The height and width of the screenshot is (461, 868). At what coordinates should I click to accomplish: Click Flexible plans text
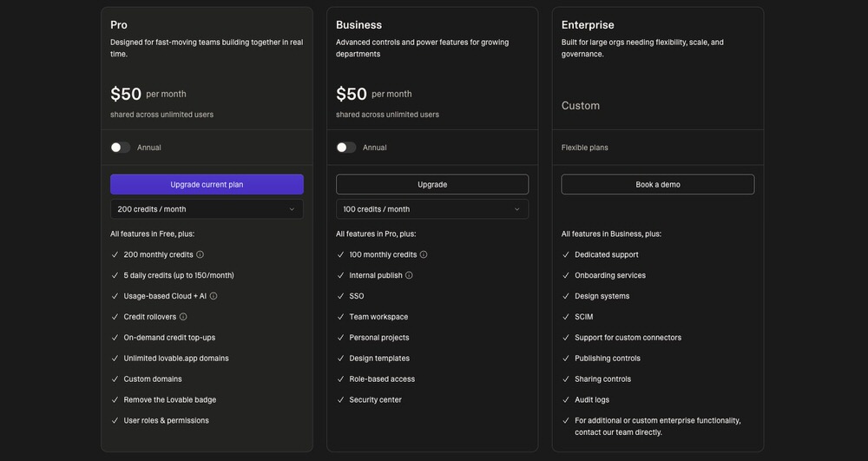[x=584, y=148]
